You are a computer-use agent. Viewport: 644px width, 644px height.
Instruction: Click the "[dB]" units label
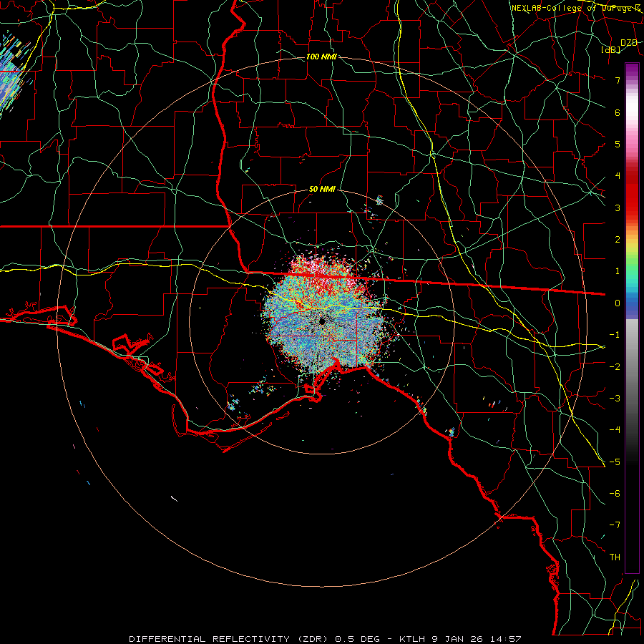[611, 49]
